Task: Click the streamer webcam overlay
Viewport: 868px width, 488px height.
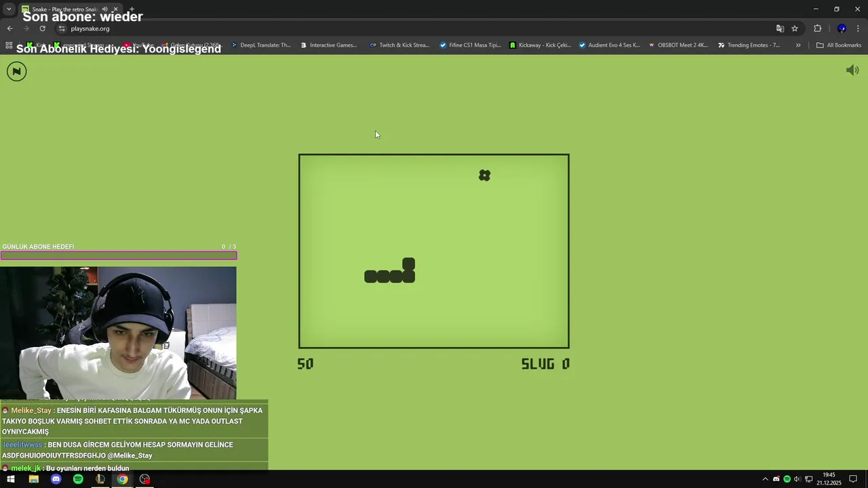Action: 118,333
